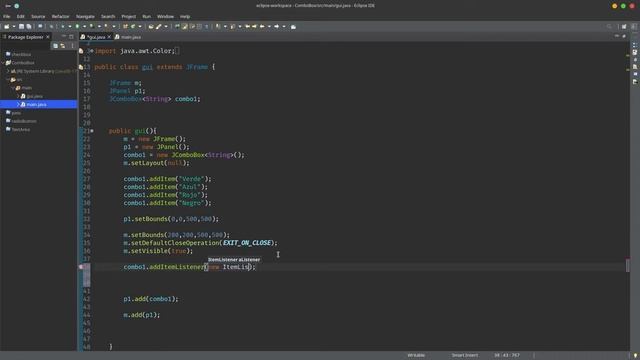Click the Forward navigation arrow
Screen dimensions: 640x360
pos(276,27)
